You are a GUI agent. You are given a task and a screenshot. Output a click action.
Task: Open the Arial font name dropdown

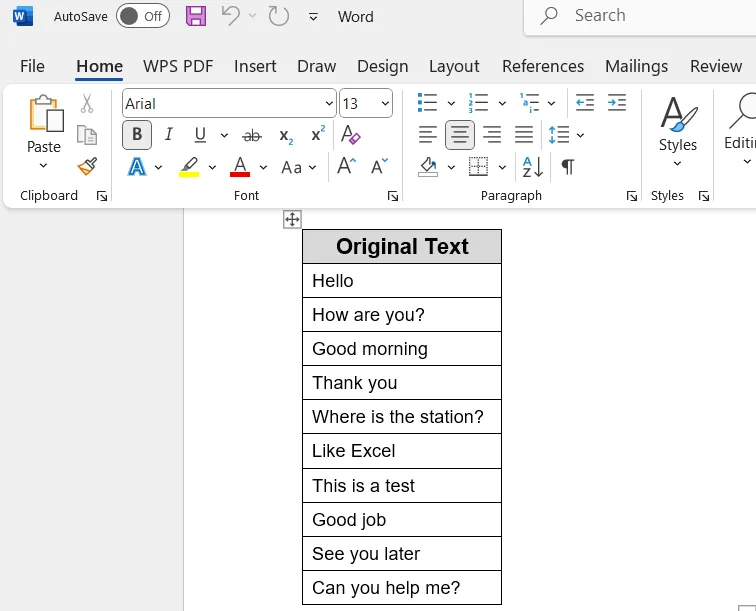click(329, 104)
